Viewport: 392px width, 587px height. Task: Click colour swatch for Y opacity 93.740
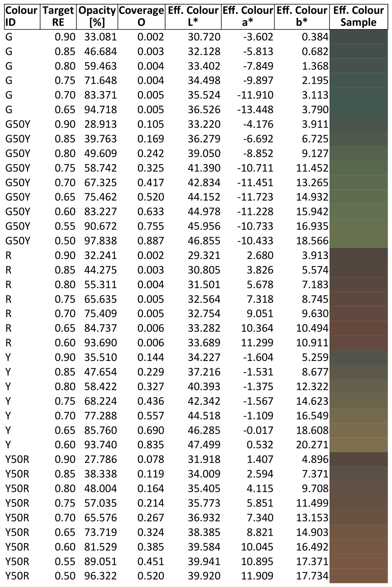(x=358, y=445)
